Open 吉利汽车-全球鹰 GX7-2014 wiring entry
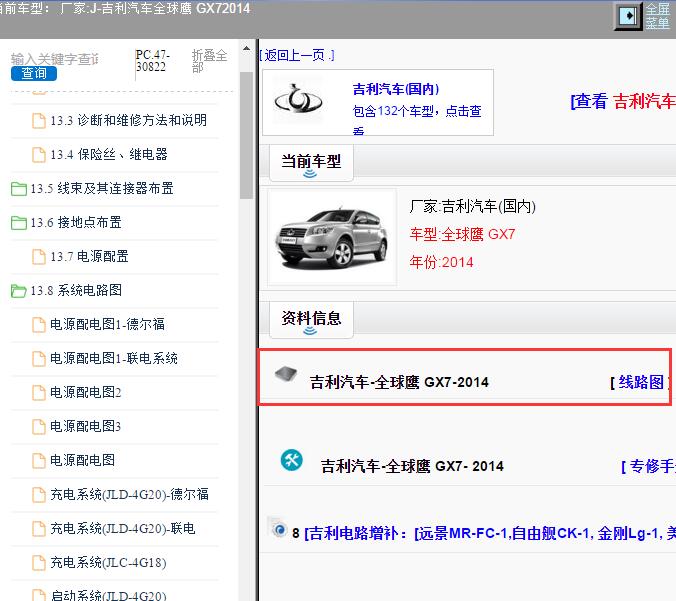This screenshot has width=676, height=601. coord(399,382)
